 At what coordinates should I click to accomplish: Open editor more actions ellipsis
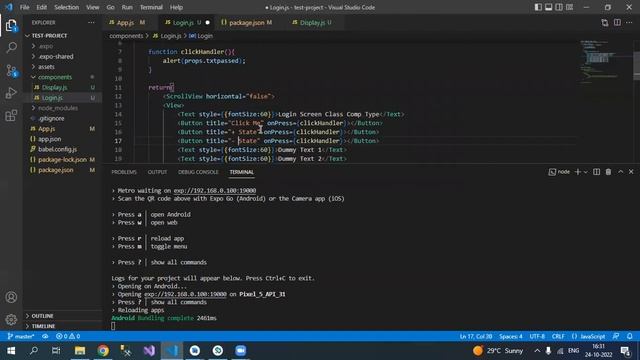(629, 22)
